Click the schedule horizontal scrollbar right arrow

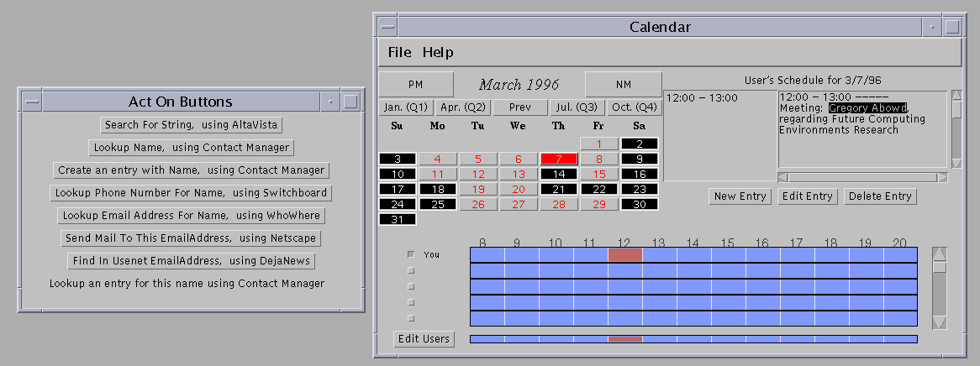942,177
